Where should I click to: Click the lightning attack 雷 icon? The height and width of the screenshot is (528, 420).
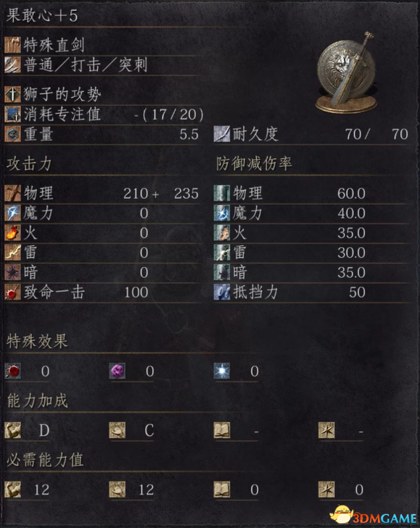click(13, 253)
